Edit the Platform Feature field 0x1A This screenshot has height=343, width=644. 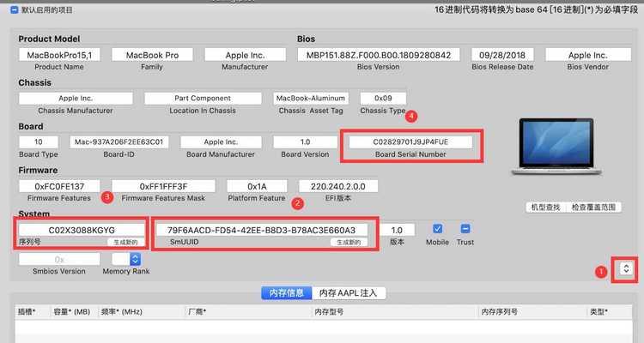tap(257, 186)
